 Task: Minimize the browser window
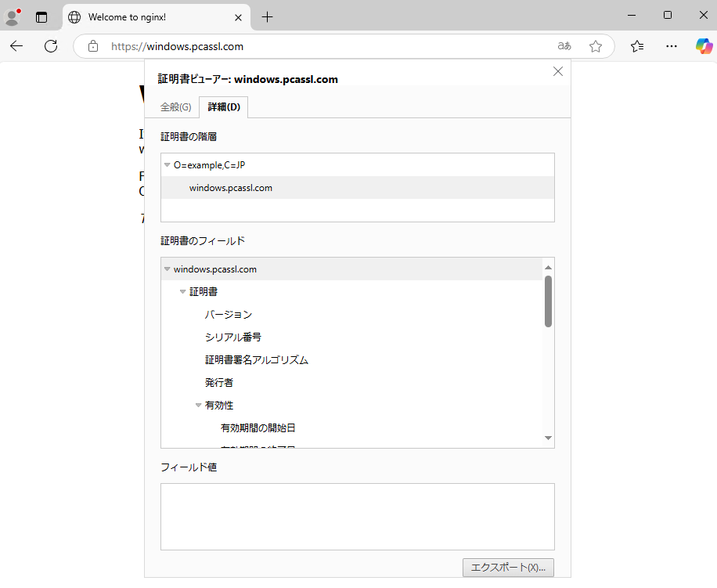point(632,15)
